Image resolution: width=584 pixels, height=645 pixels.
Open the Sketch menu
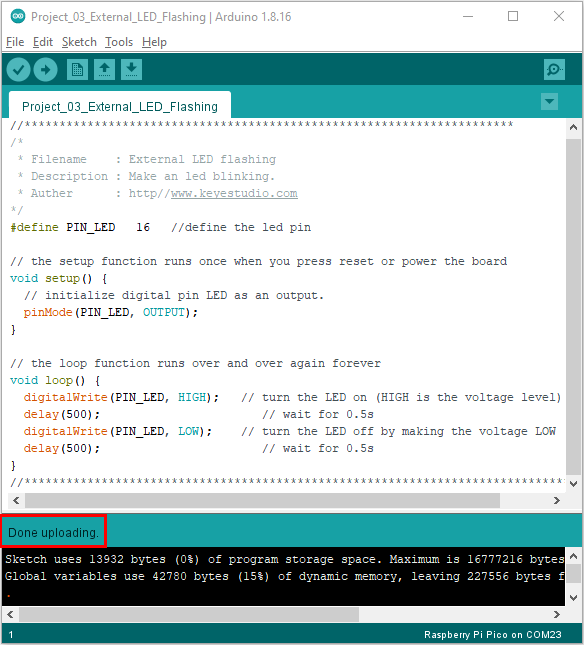coord(79,42)
